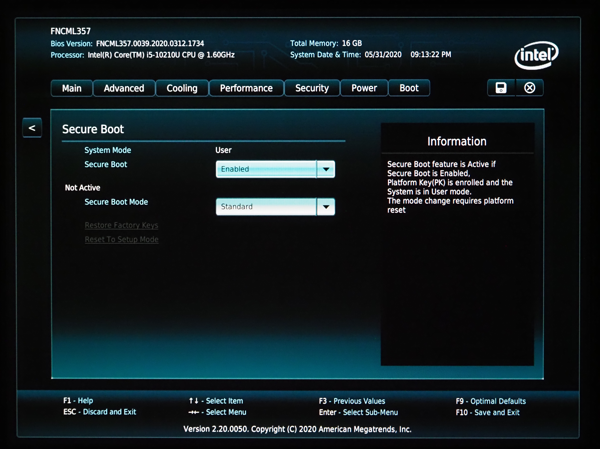Image resolution: width=600 pixels, height=449 pixels.
Task: Open the Secure Boot Enabled dropdown
Action: click(275, 169)
